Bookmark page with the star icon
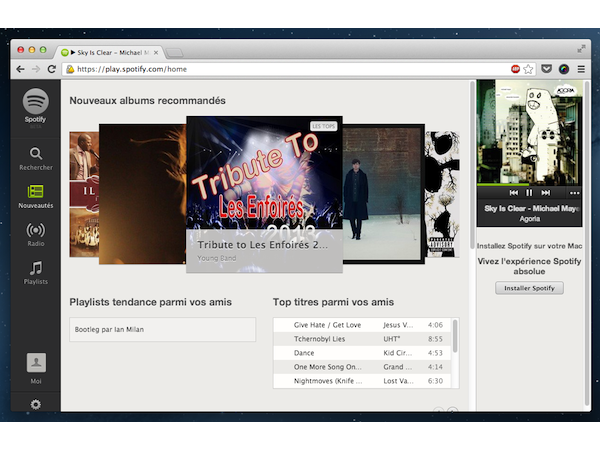The height and width of the screenshot is (450, 600). (528, 69)
